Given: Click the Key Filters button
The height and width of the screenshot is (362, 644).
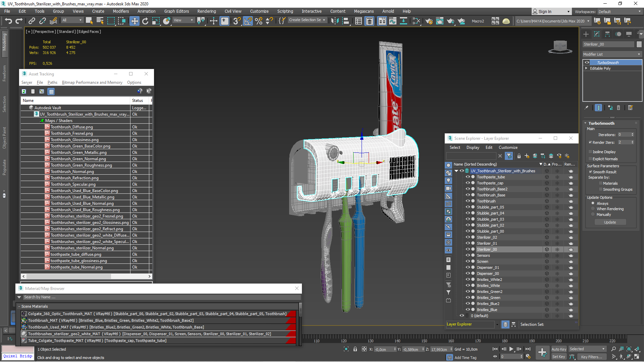Looking at the screenshot, I should pyautogui.click(x=591, y=357).
